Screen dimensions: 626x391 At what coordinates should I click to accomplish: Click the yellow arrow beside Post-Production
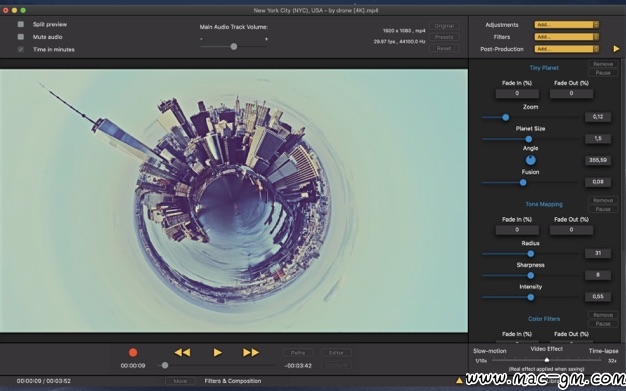(x=616, y=49)
